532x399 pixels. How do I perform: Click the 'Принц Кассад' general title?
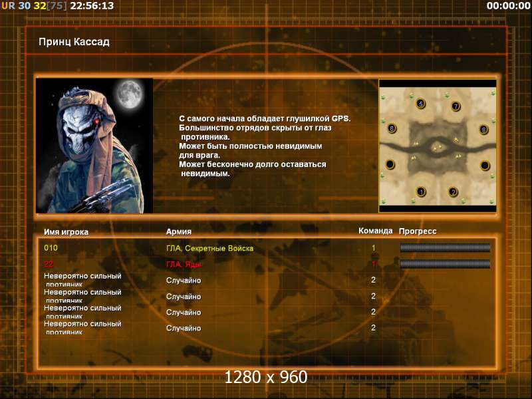(74, 42)
